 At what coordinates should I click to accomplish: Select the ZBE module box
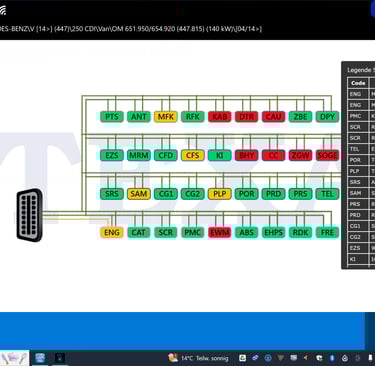[300, 117]
